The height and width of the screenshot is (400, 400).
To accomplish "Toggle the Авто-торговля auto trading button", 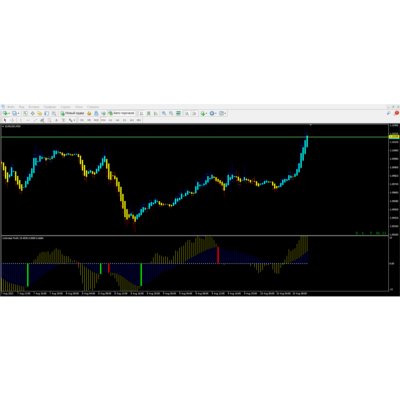I will pyautogui.click(x=122, y=113).
